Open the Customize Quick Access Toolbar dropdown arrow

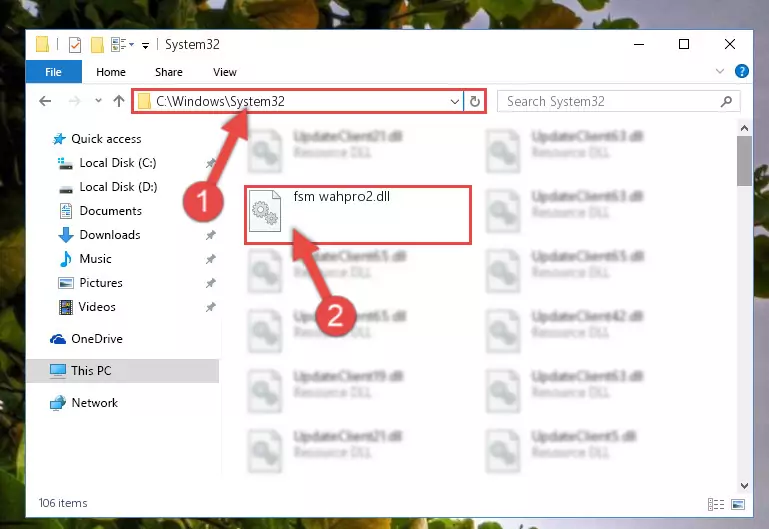[146, 46]
